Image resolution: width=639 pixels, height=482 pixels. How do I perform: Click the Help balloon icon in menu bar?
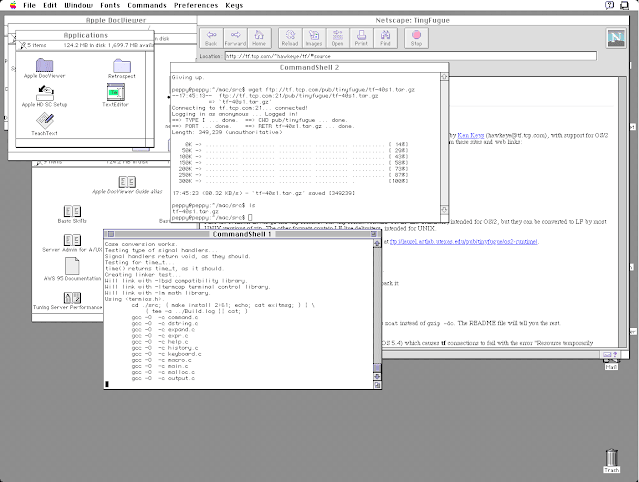(x=609, y=5)
